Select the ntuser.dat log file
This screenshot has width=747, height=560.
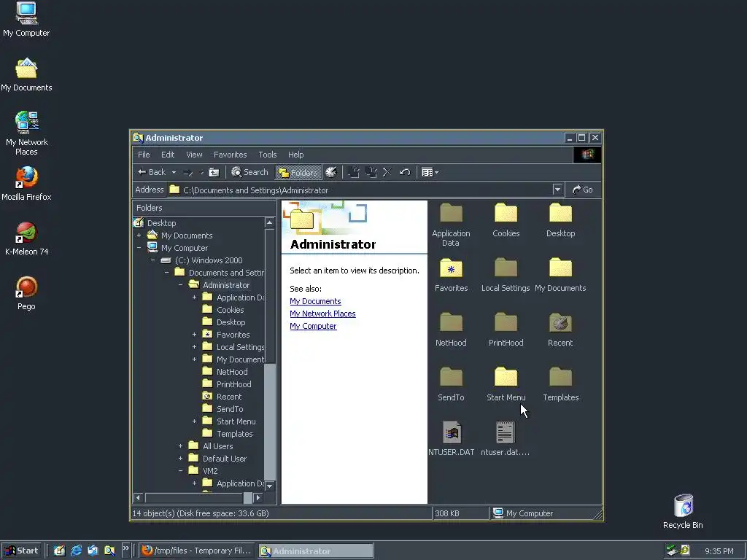point(506,433)
